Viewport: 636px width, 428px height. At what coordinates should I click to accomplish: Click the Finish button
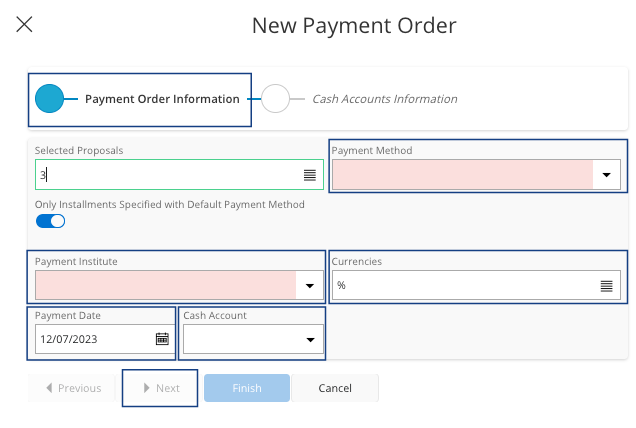click(x=247, y=388)
